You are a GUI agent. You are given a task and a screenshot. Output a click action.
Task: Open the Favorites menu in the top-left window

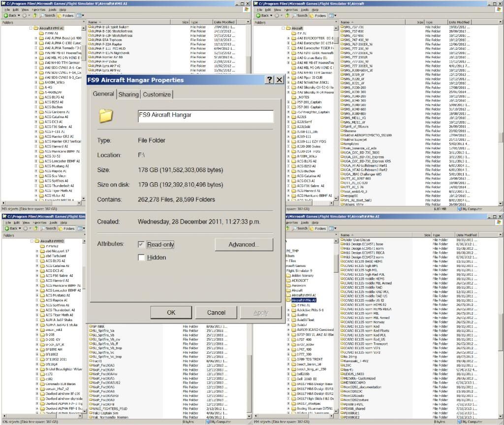tap(38, 9)
